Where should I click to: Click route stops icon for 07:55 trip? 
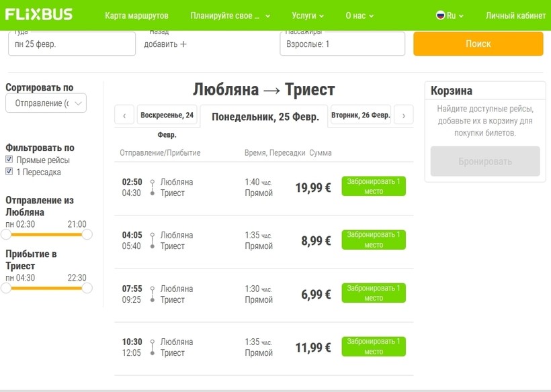coord(153,294)
